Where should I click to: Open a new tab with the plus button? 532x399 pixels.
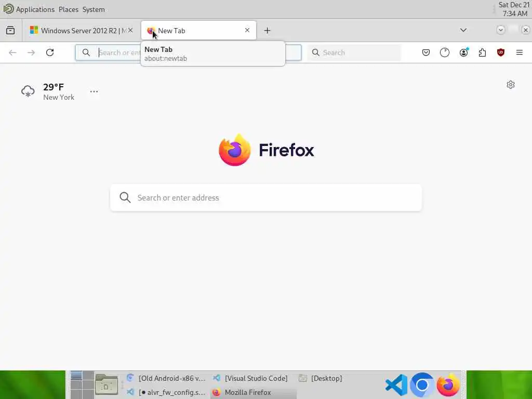click(268, 31)
